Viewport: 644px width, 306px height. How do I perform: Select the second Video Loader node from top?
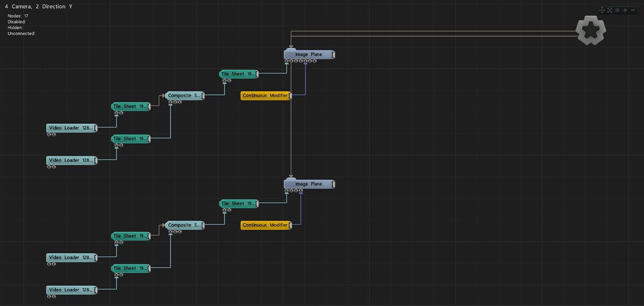[x=71, y=160]
